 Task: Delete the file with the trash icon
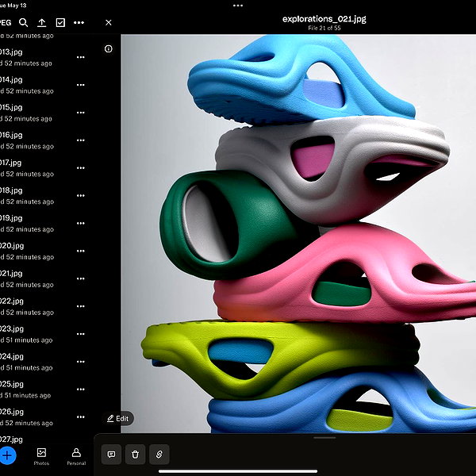135,455
